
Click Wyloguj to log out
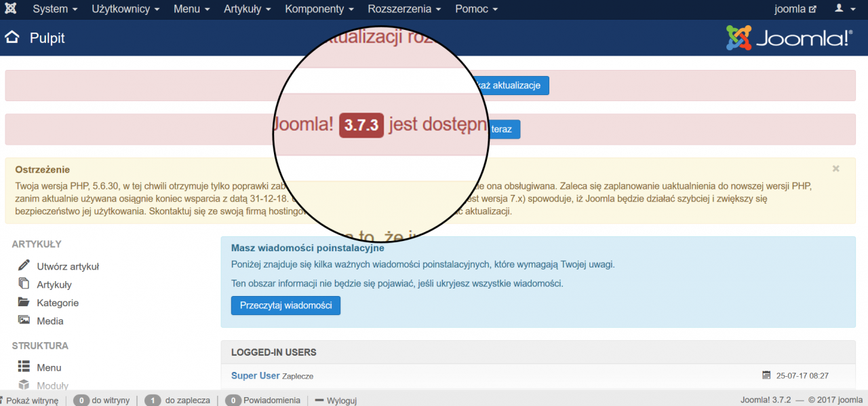coord(336,401)
